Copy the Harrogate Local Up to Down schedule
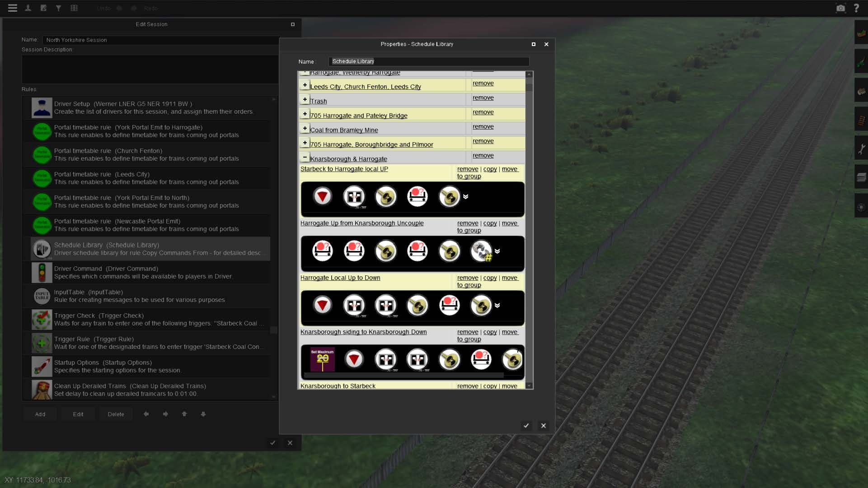 click(x=490, y=278)
